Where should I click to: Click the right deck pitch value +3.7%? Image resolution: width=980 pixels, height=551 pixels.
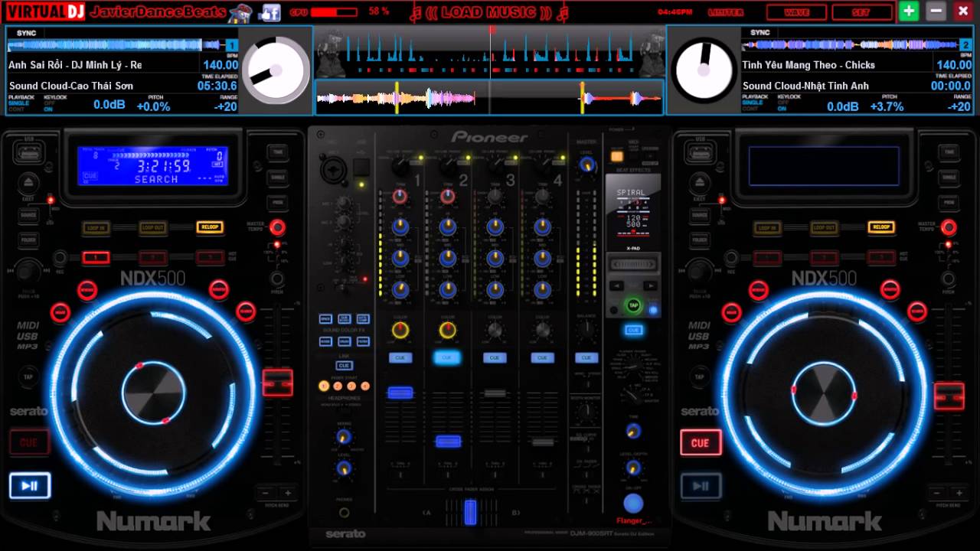(x=887, y=106)
